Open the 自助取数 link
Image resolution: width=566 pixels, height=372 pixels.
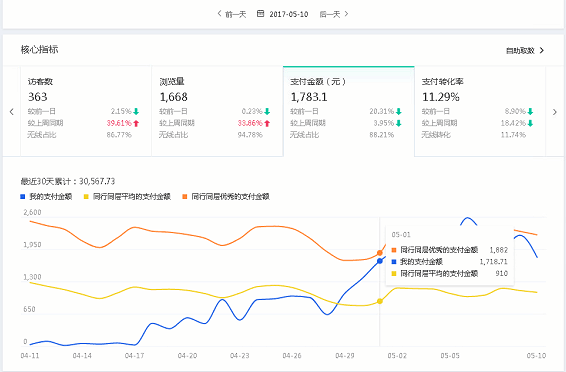point(520,51)
